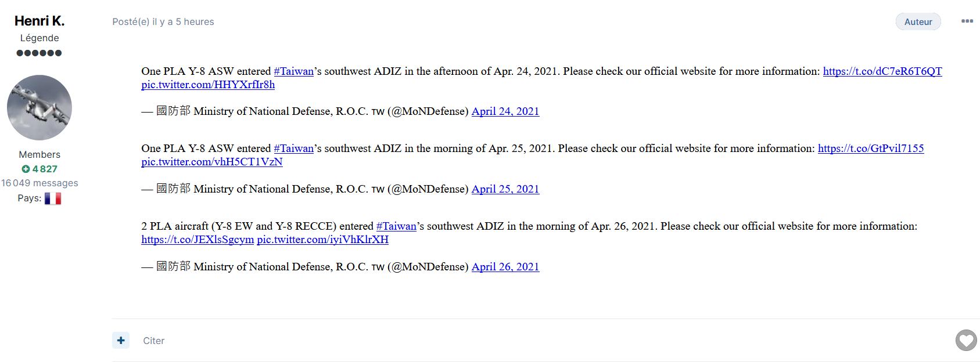
Task: Open the t.co/dC7eR6T6QT link
Action: [x=882, y=71]
